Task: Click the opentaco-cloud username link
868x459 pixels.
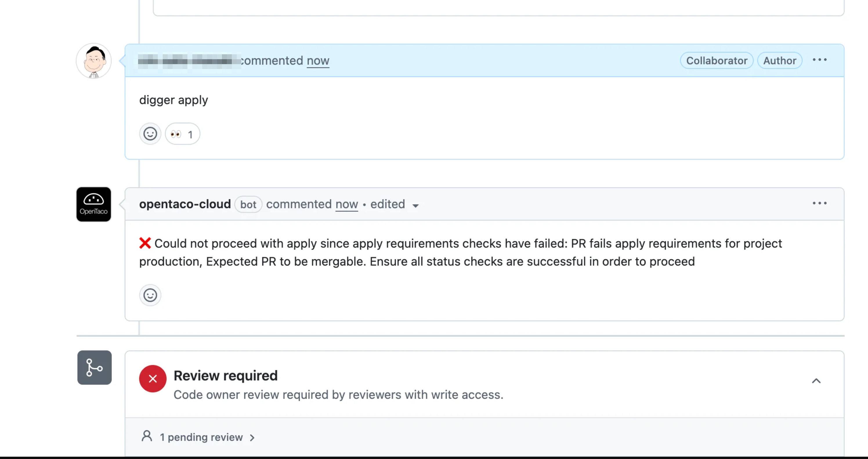Action: click(x=185, y=204)
